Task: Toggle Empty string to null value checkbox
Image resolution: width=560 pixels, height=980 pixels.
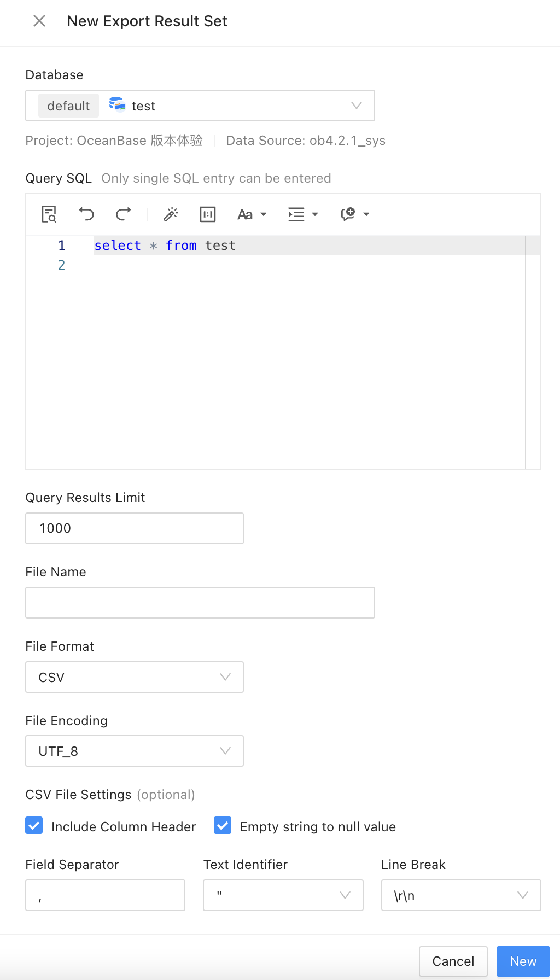Action: click(223, 825)
